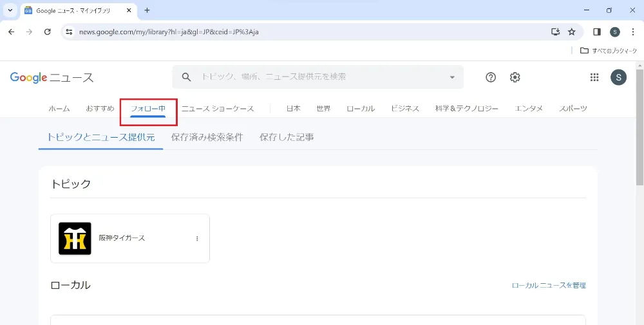Screen dimensions: 644x325
Task: Open the スポーツ section
Action: pos(573,109)
